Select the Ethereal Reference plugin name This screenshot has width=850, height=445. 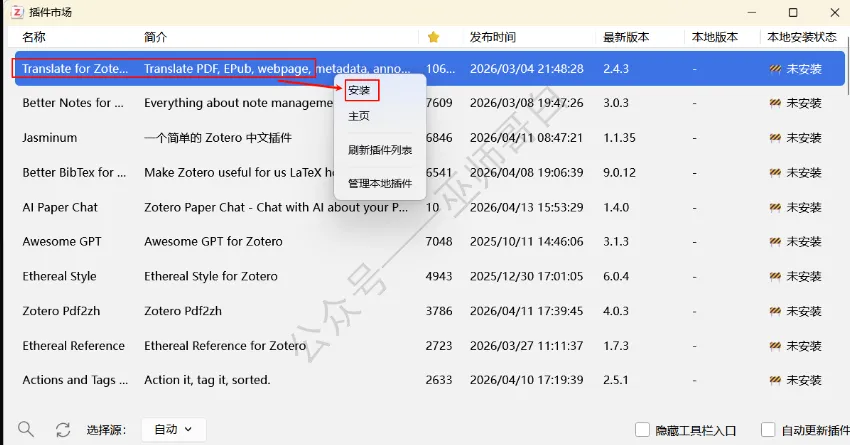73,345
